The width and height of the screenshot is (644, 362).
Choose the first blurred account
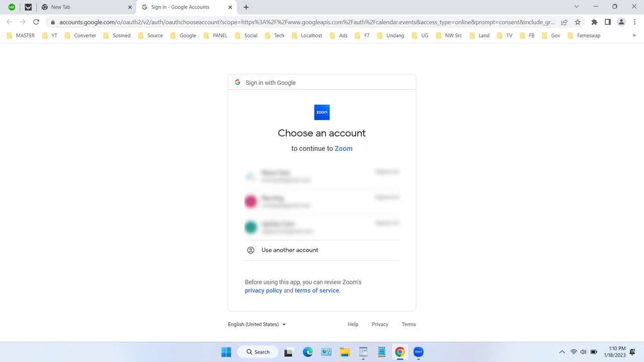[322, 176]
